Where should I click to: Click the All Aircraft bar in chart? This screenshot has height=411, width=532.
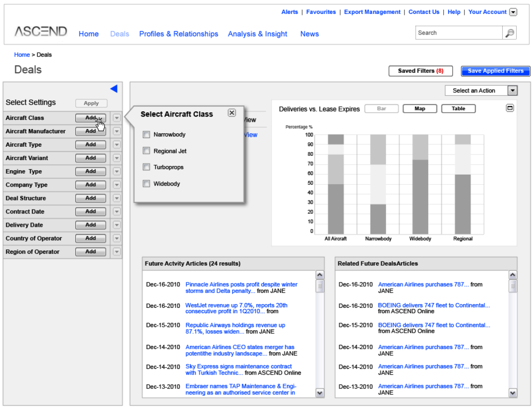pyautogui.click(x=335, y=185)
